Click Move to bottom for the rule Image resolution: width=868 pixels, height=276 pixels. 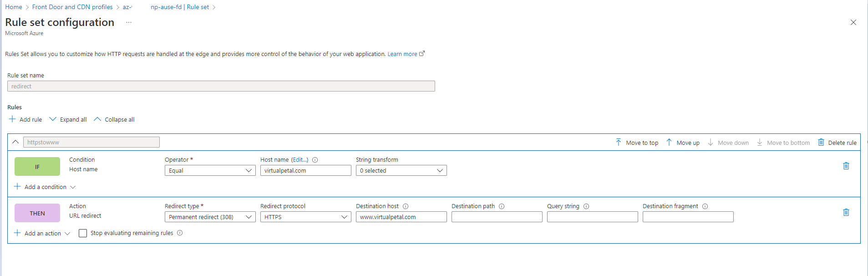[783, 143]
